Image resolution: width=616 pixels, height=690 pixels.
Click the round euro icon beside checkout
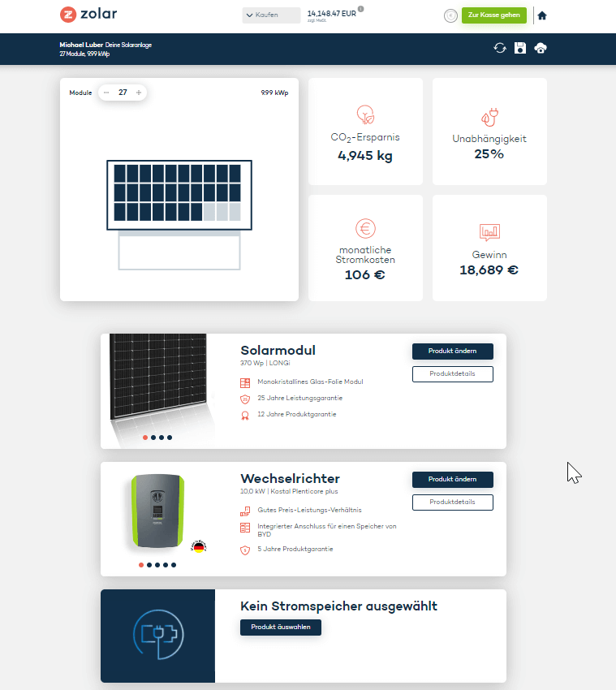point(450,15)
